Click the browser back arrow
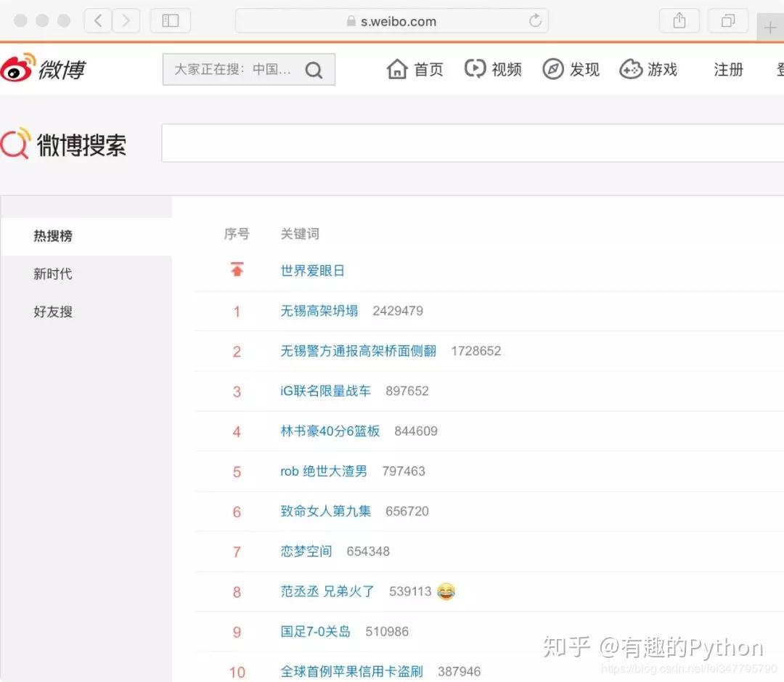Viewport: 784px width, 682px height. 97,20
